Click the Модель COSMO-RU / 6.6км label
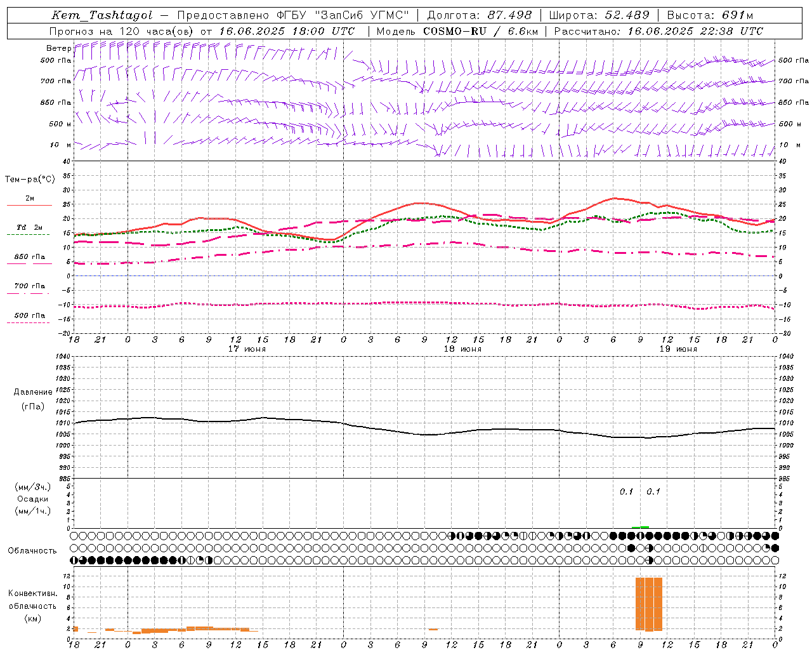 (x=457, y=31)
